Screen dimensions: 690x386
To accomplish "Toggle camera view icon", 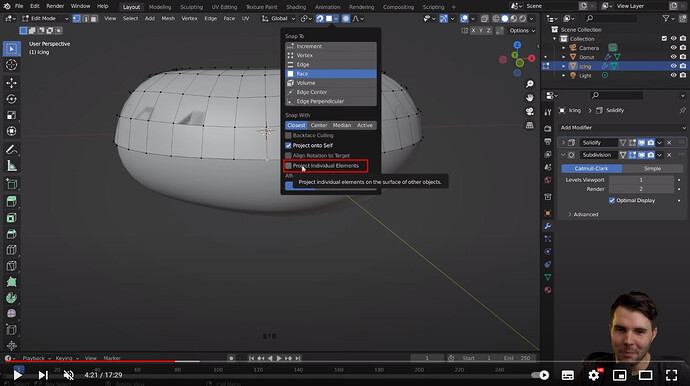I will pyautogui.click(x=529, y=111).
